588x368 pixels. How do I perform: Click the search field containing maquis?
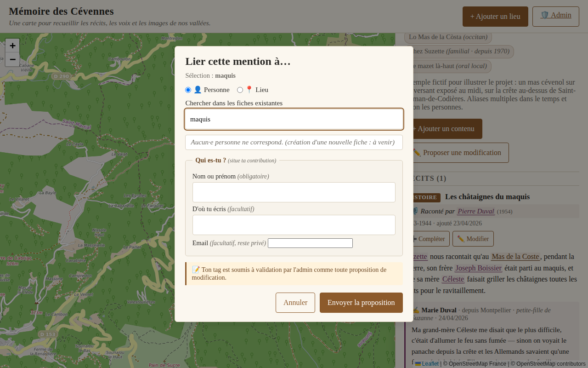294,119
